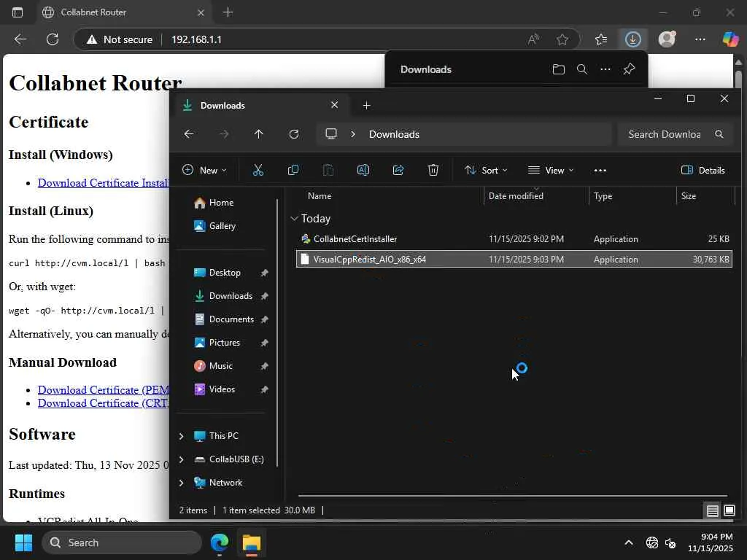Image resolution: width=747 pixels, height=560 pixels.
Task: Click Download Certificate Installer link
Action: coord(104,183)
